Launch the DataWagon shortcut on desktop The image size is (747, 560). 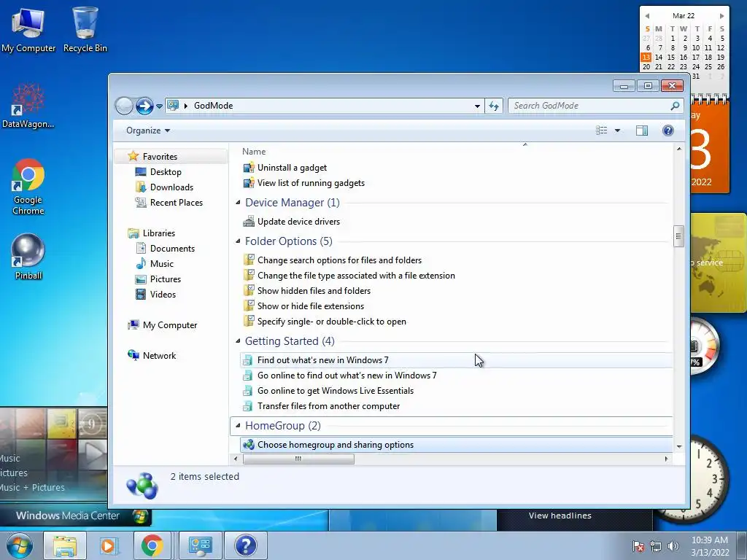pyautogui.click(x=28, y=106)
